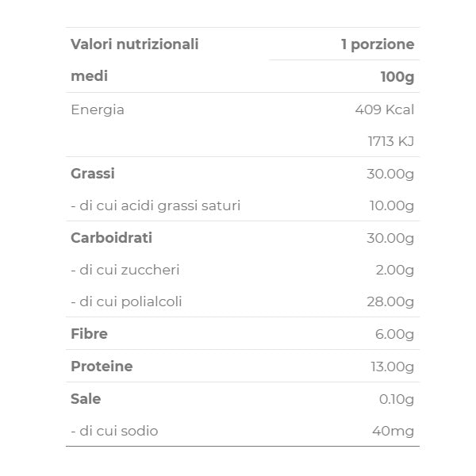The image size is (476, 476).
Task: Select the '- di cui zuccheri' label
Action: (125, 270)
